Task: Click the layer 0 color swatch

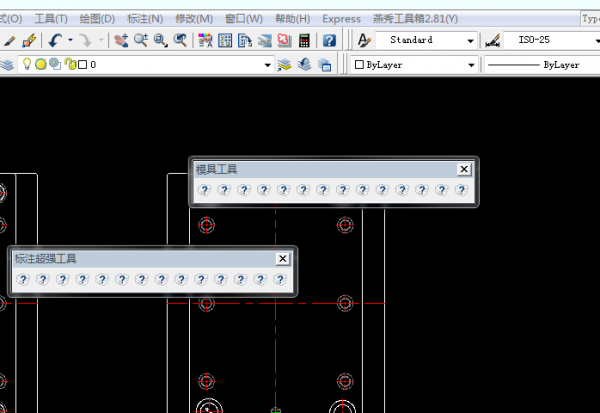Action: 82,65
